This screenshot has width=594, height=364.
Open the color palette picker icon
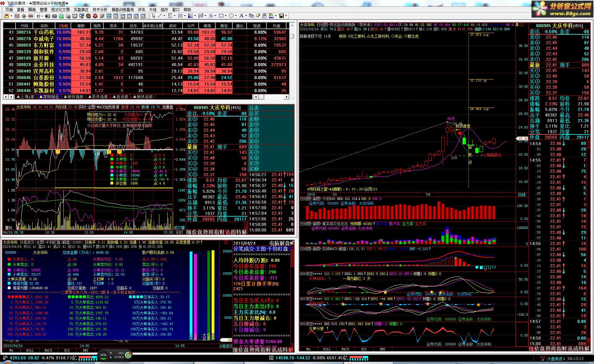pyautogui.click(x=271, y=16)
